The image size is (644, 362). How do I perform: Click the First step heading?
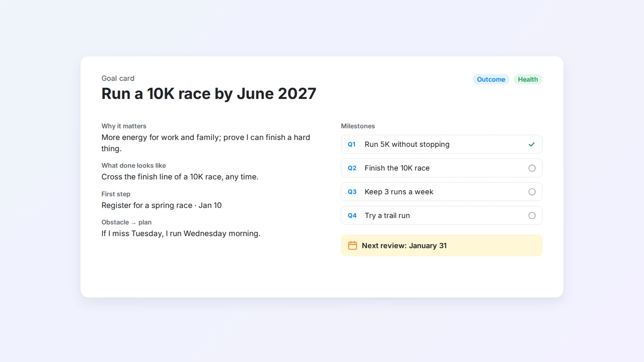[116, 194]
